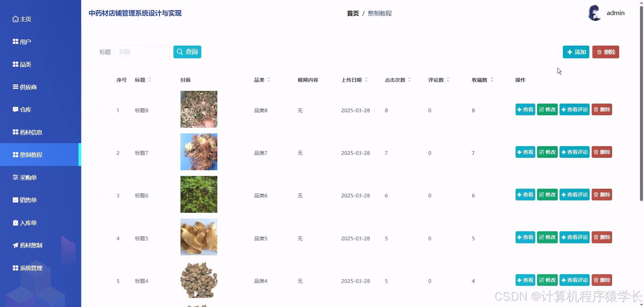Screen dimensions: 644x307
Task: Open 供应商 via its supplier icon
Action: 15,86
